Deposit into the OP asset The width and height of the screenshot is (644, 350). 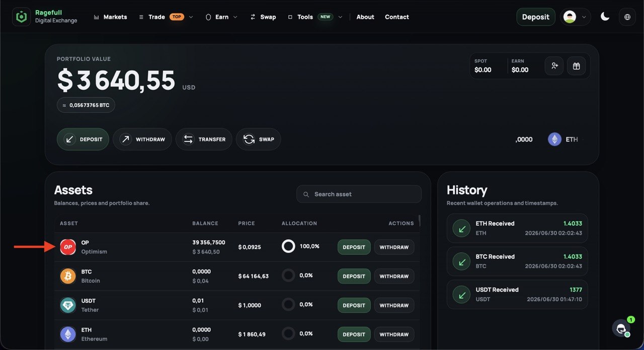(354, 247)
